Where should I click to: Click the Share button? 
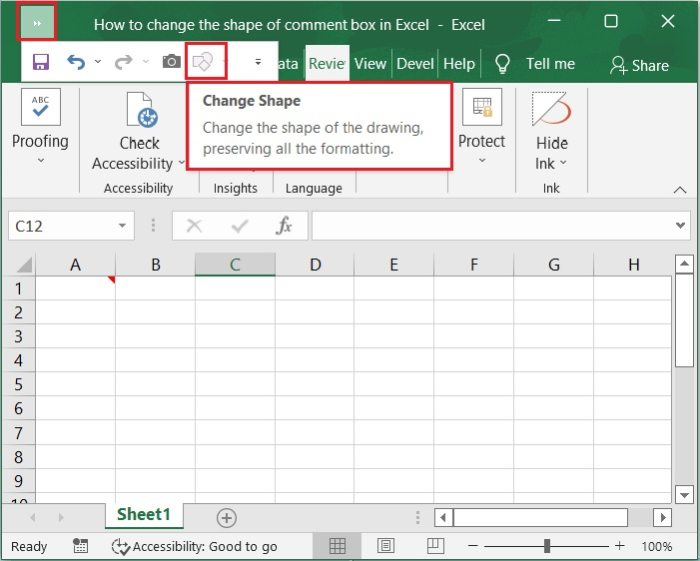[640, 65]
